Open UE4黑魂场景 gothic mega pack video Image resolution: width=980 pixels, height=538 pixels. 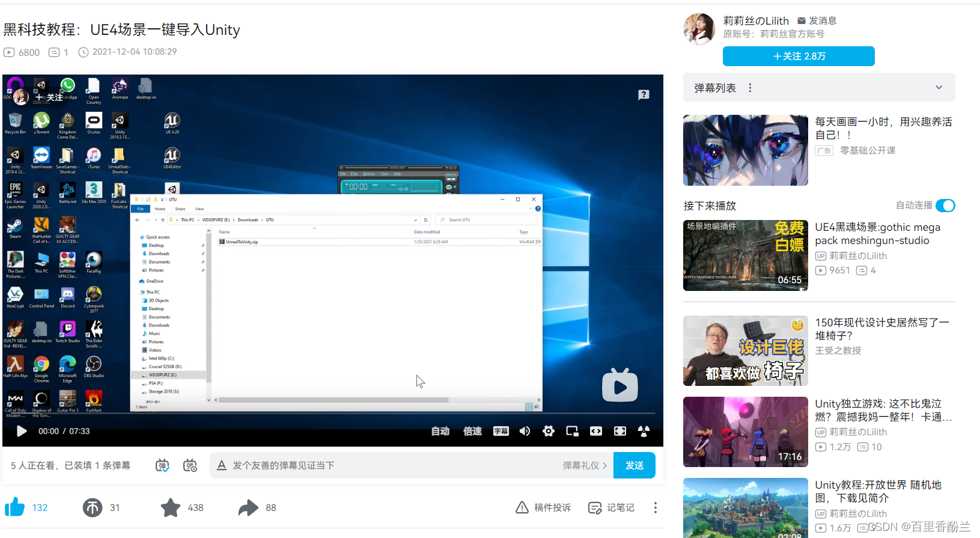877,234
